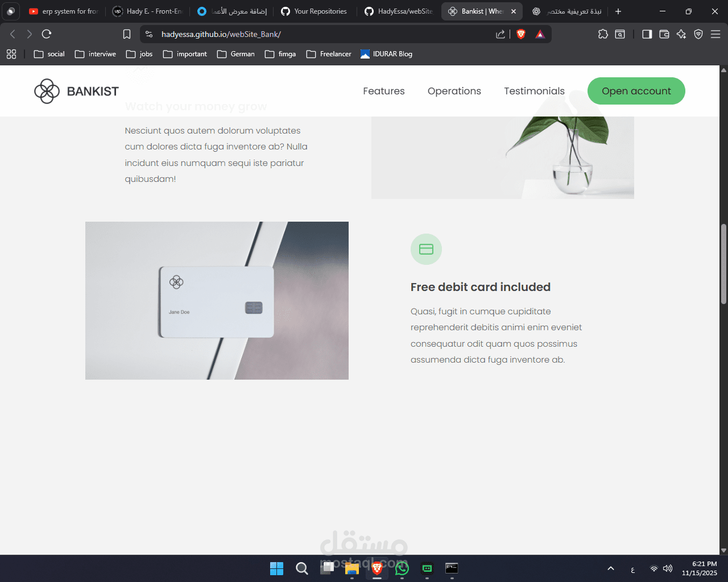This screenshot has width=728, height=582.
Task: Click the Bankist logo in the header
Action: tap(76, 91)
